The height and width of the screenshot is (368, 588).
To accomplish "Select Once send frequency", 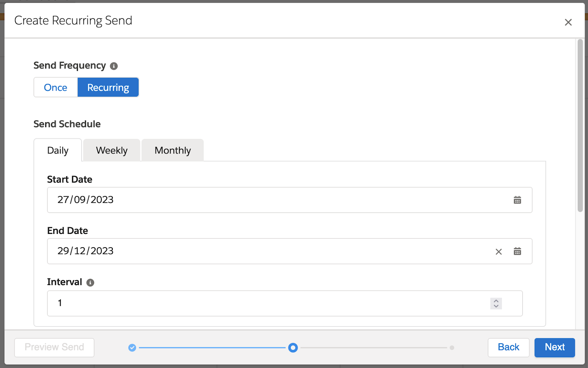I will coord(55,87).
